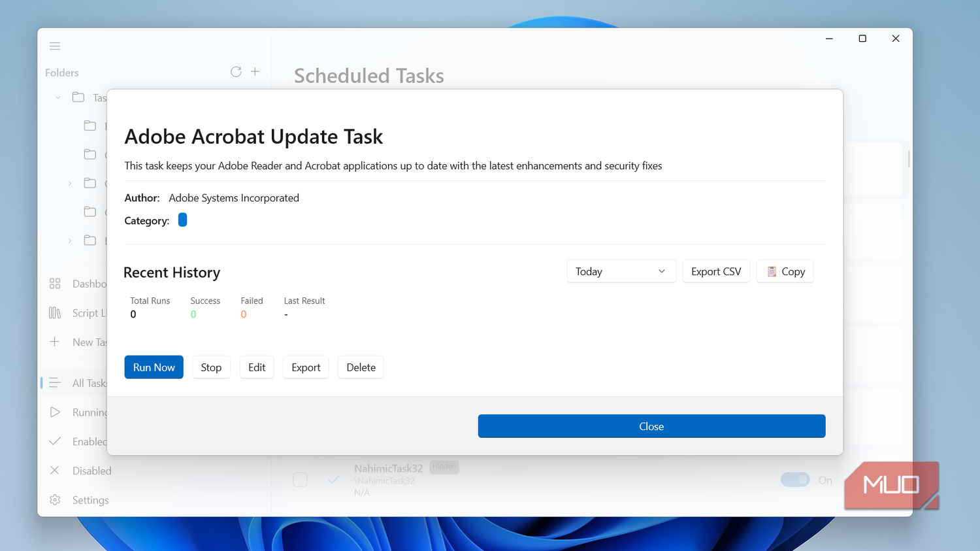
Task: Export history with Export CSV
Action: [x=716, y=271]
